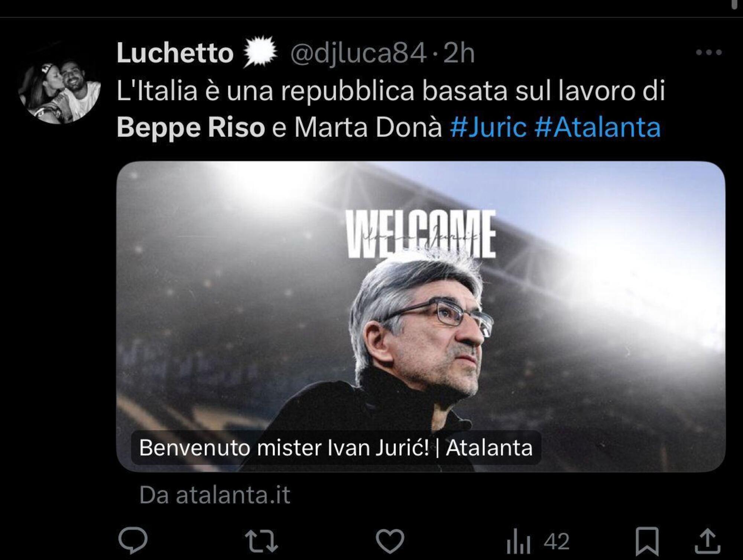Open the @djluca84 handle
Image resolution: width=743 pixels, height=560 pixels.
(358, 53)
